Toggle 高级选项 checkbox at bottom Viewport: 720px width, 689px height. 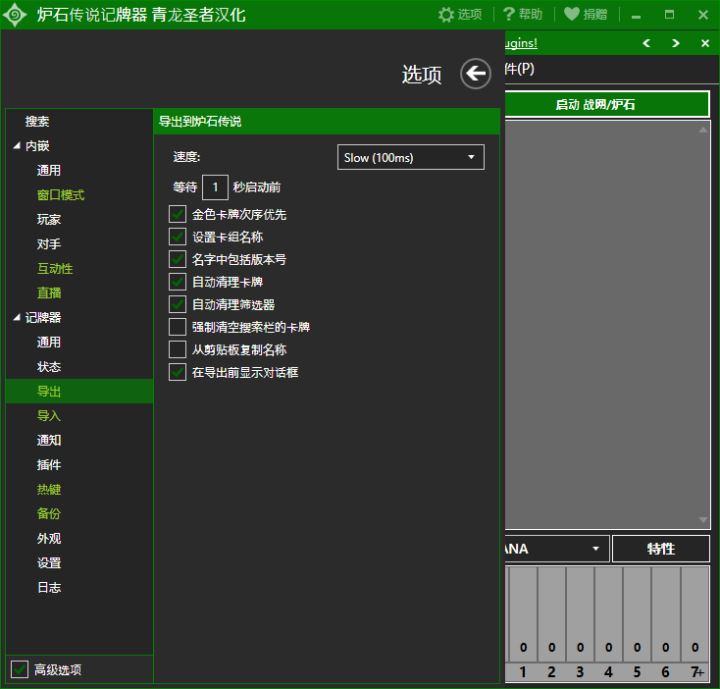point(20,669)
